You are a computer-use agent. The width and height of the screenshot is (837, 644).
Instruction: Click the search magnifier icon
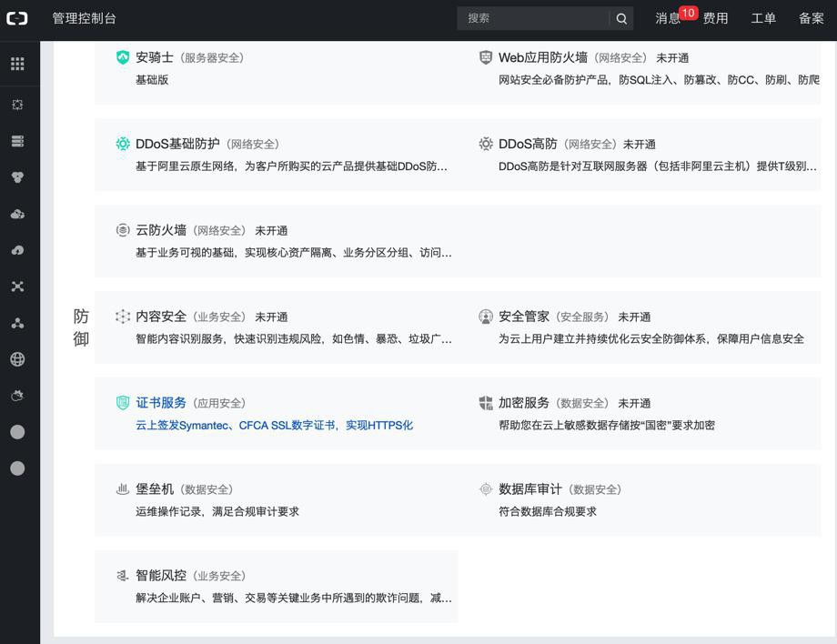click(621, 19)
